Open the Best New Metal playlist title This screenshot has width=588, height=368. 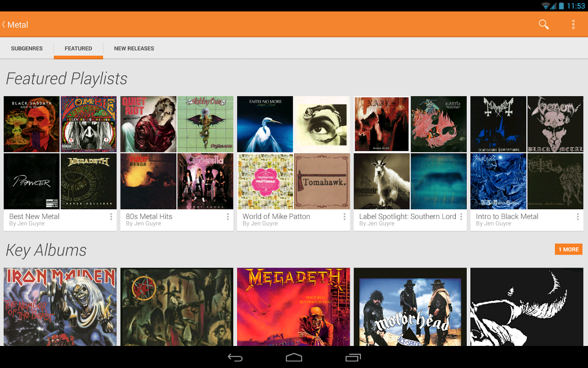34,216
